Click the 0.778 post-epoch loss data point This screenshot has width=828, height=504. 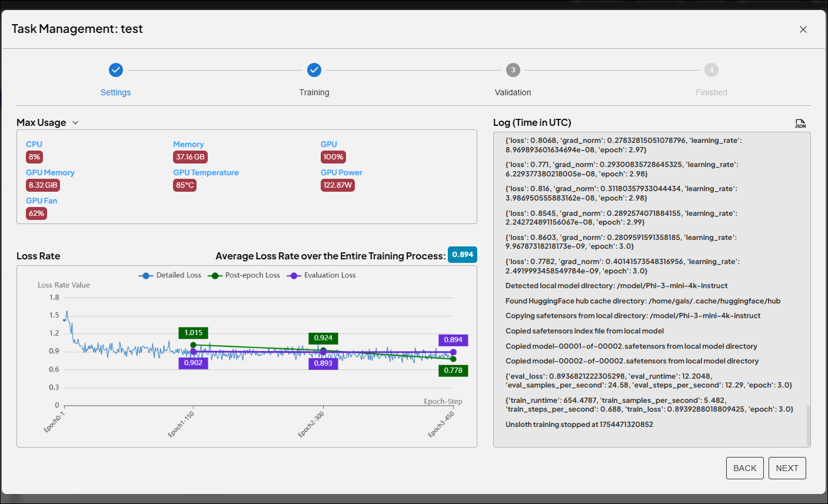tap(453, 359)
